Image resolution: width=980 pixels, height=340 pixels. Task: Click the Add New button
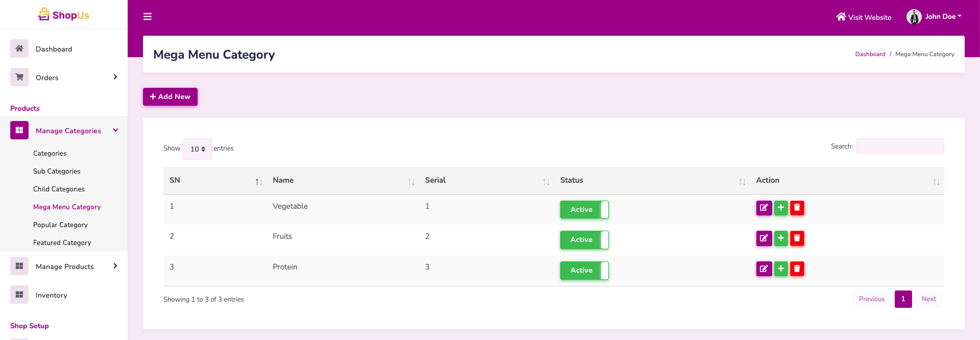click(x=170, y=96)
